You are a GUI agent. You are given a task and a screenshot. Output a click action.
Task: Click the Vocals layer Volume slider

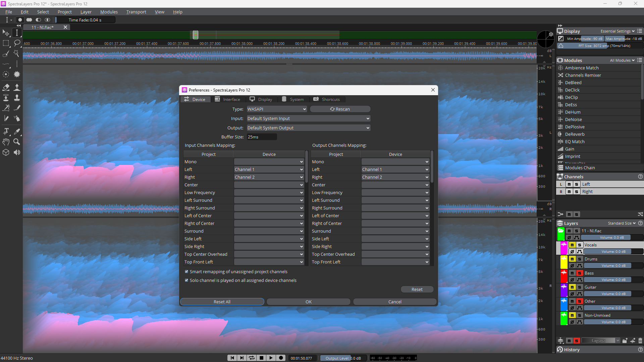point(613,252)
